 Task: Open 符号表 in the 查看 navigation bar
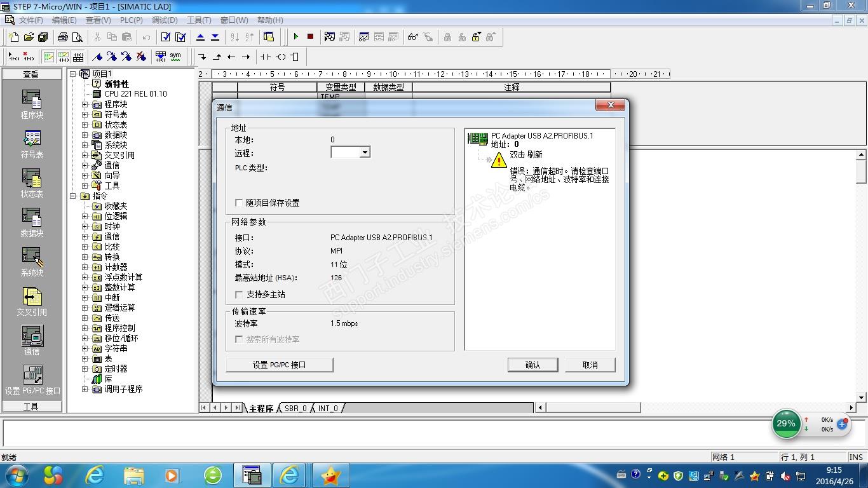(32, 144)
